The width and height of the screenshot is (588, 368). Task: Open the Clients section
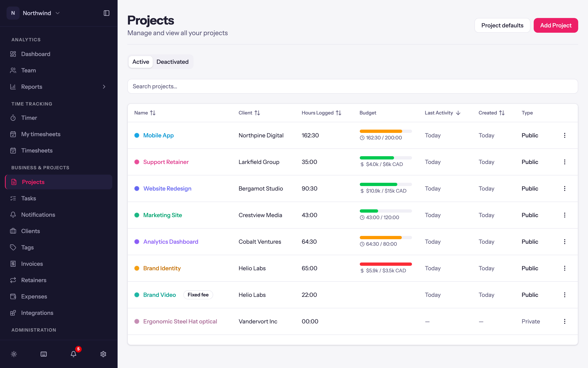59,231
